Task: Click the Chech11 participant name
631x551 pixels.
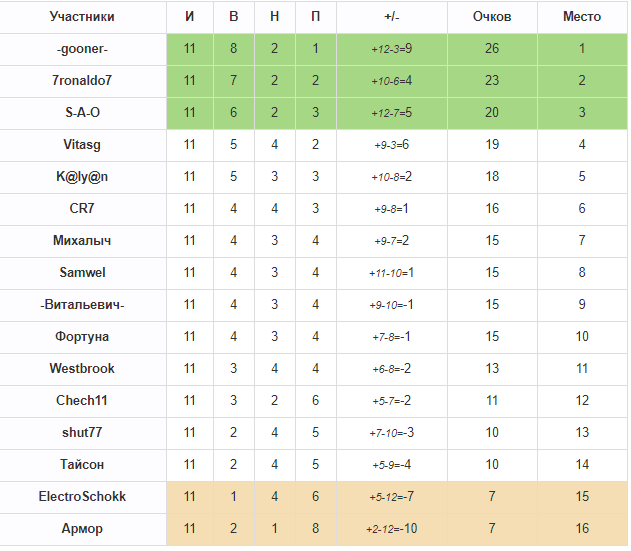Action: click(x=82, y=400)
